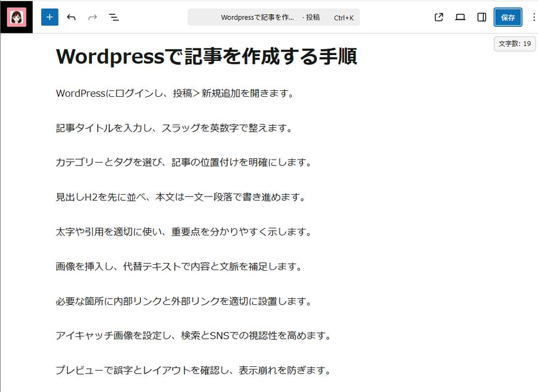Click the word count badge 文字数: 19
538x392 pixels.
point(514,44)
